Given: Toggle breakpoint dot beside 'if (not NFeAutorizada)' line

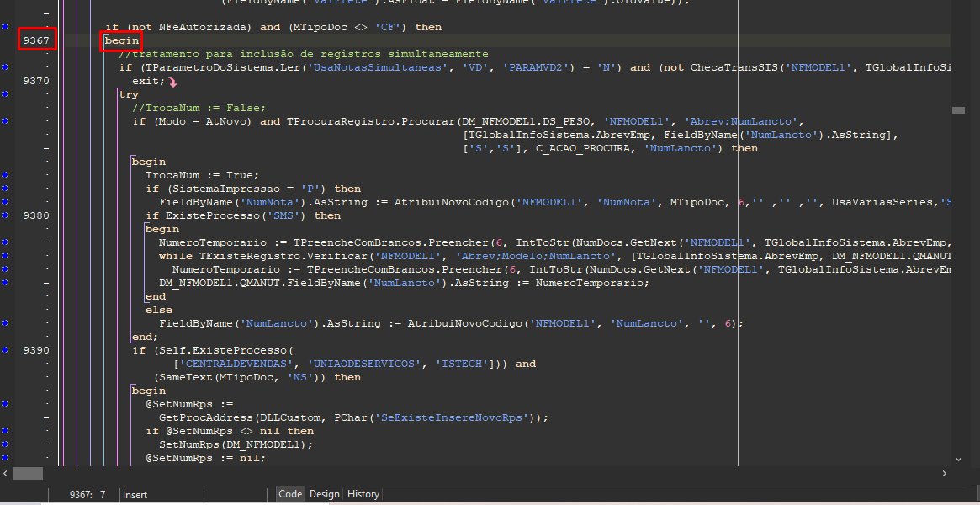Looking at the screenshot, I should click(5, 27).
